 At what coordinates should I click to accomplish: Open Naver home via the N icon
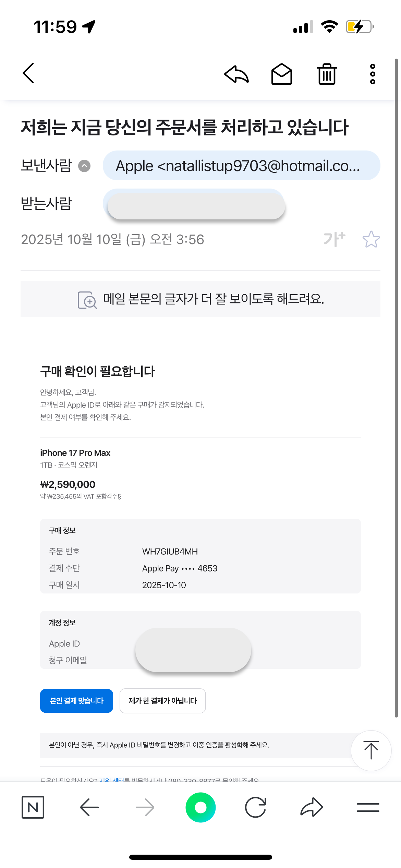[33, 807]
